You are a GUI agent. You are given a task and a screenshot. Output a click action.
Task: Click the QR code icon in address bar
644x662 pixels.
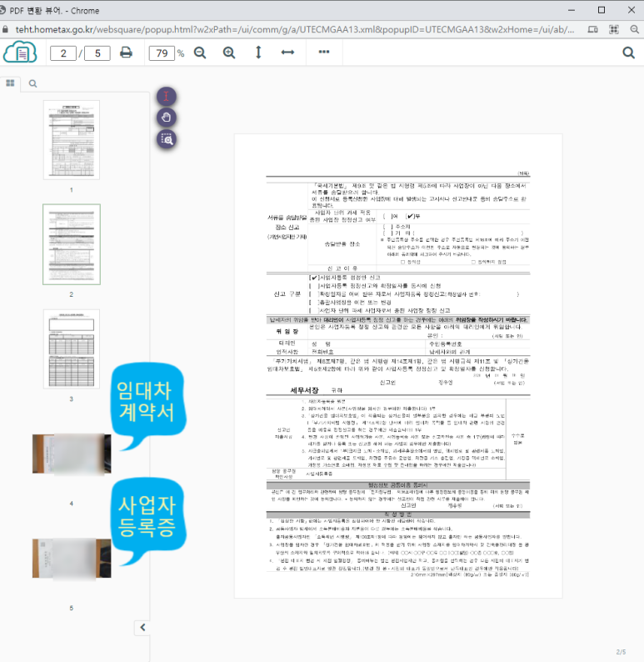tap(614, 29)
